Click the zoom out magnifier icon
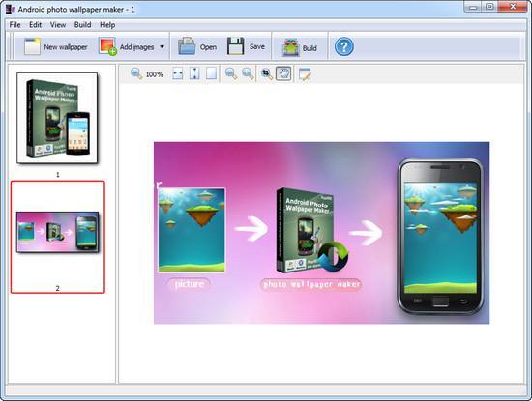The width and height of the screenshot is (532, 401). click(x=231, y=73)
